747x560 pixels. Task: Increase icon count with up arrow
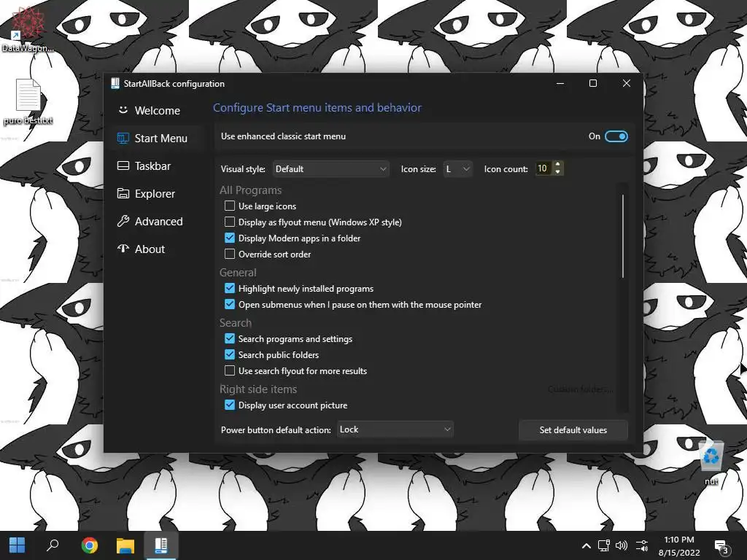click(558, 165)
